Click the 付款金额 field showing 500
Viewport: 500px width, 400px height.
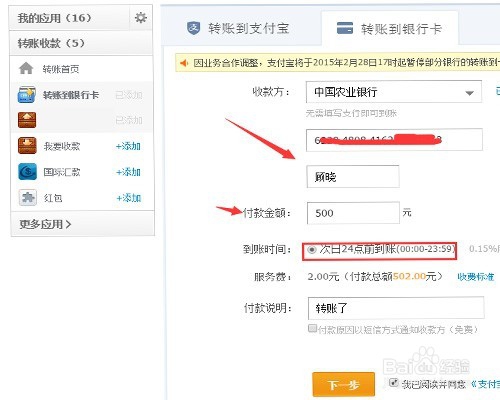tap(353, 213)
